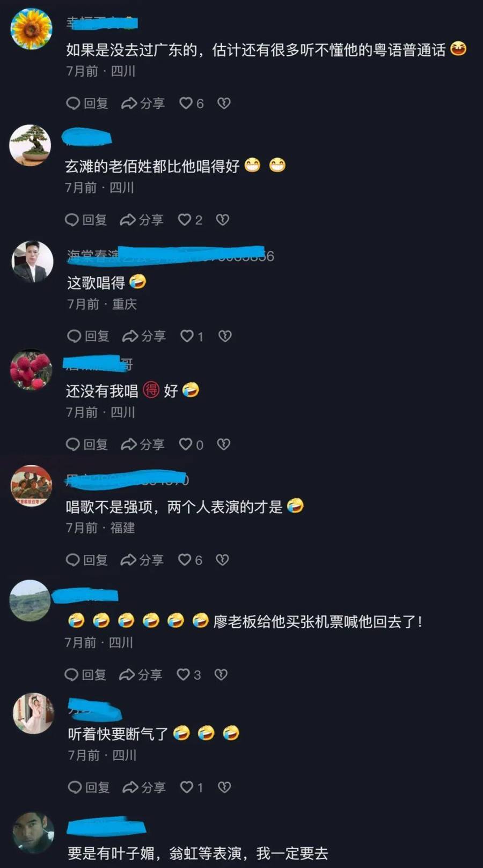Like the 廖老板给他买张机票 comment
The height and width of the screenshot is (868, 483).
pos(189,674)
